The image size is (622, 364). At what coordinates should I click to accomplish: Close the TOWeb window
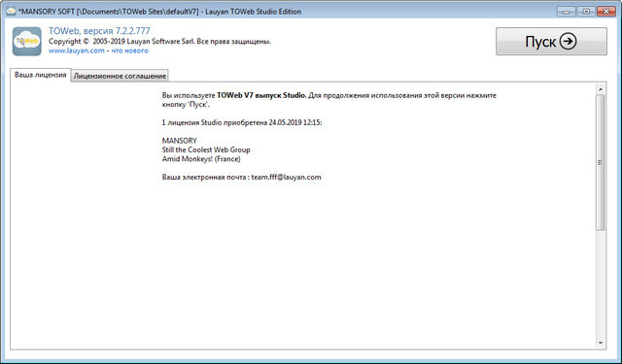(606, 12)
